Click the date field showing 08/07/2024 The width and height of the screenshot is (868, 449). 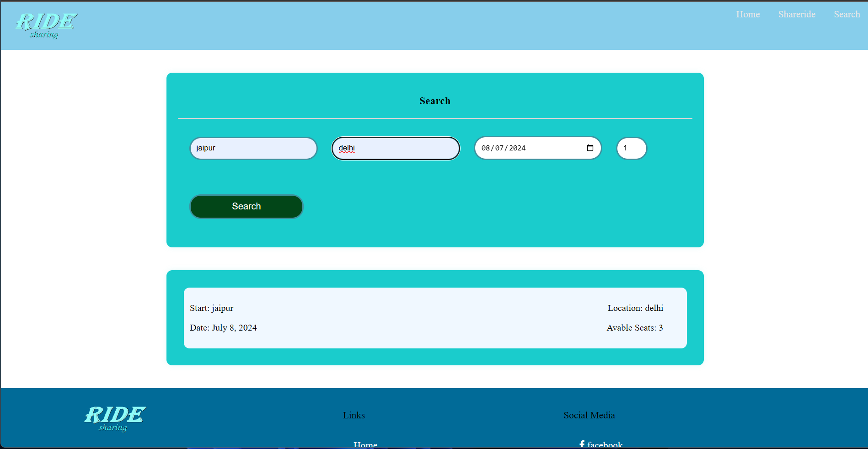point(538,148)
